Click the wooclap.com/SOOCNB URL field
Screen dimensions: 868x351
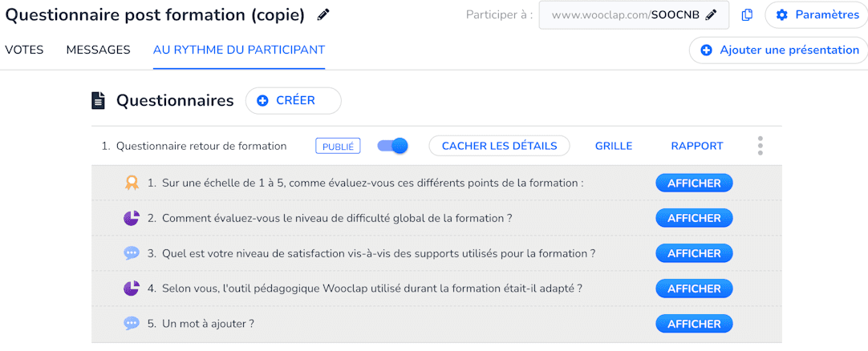point(634,15)
